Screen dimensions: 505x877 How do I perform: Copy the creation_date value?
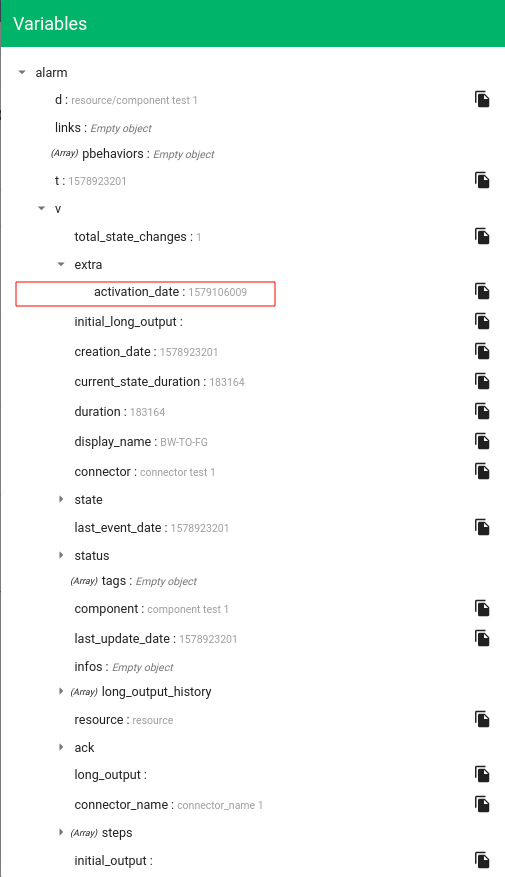click(x=482, y=351)
